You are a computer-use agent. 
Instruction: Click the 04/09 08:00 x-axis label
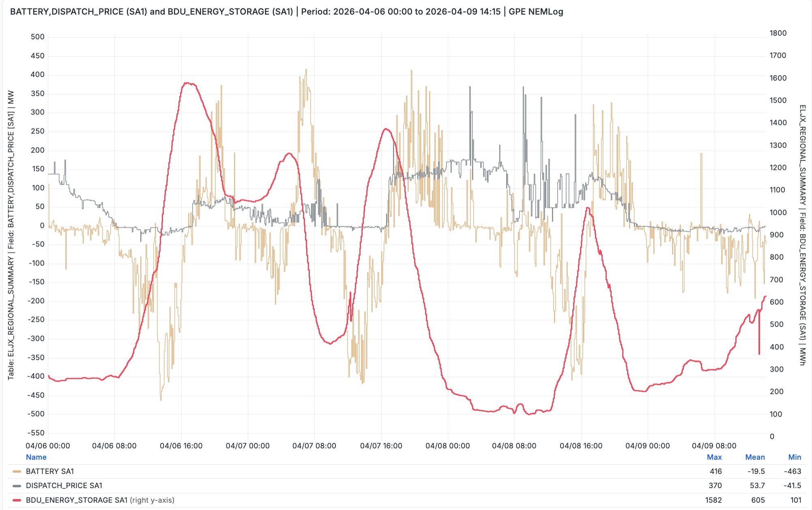click(714, 446)
